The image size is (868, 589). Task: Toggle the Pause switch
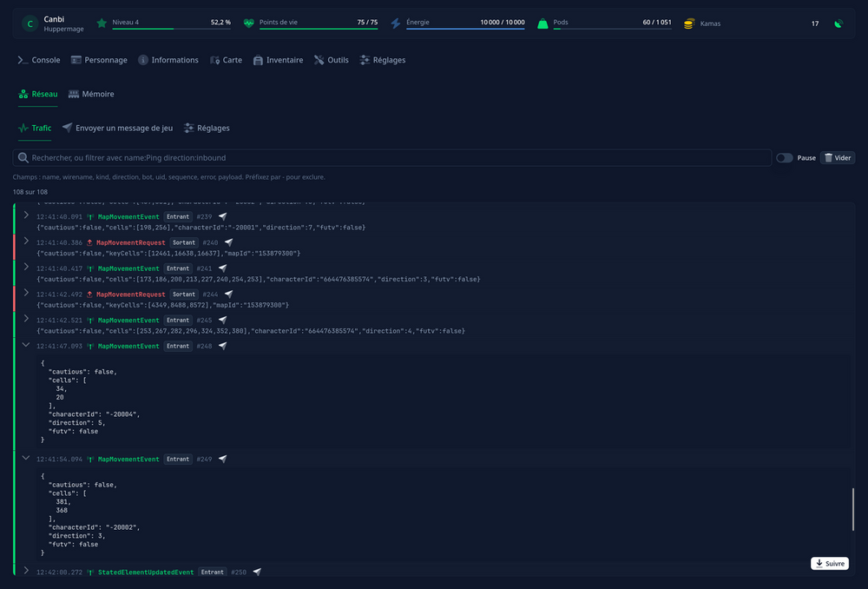(x=784, y=158)
